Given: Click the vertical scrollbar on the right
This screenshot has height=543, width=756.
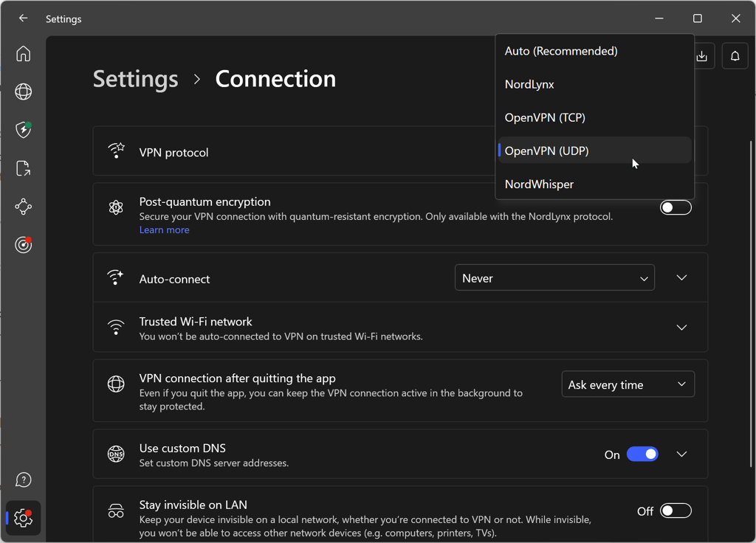Looking at the screenshot, I should point(751,303).
